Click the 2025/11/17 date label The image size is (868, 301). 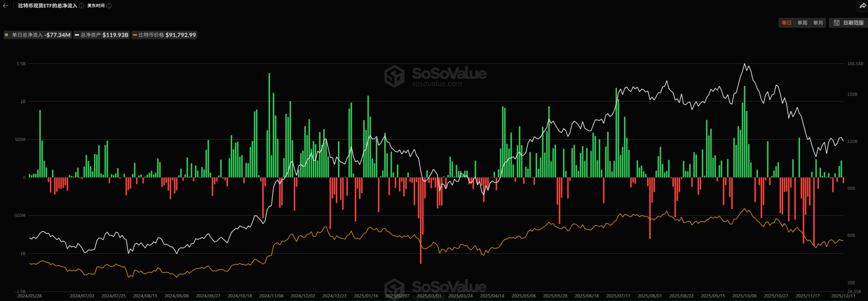click(x=807, y=296)
